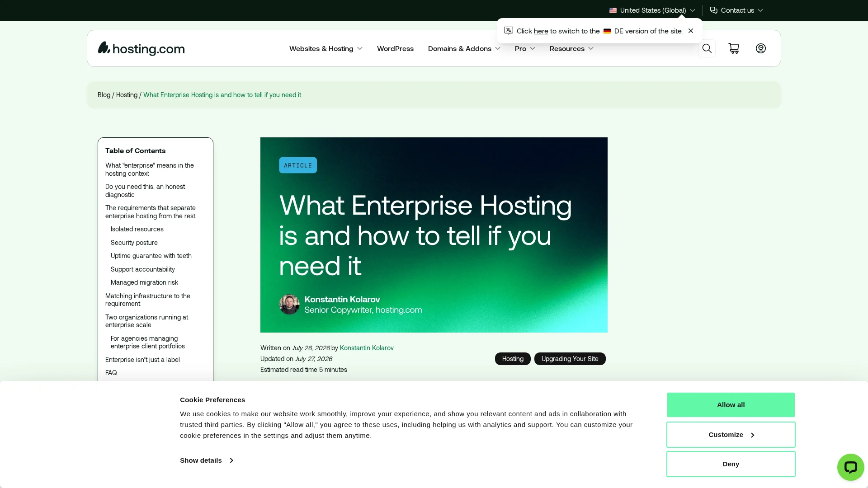Click 'Estimated read time 5 minutes' text
The image size is (868, 488).
click(x=304, y=370)
